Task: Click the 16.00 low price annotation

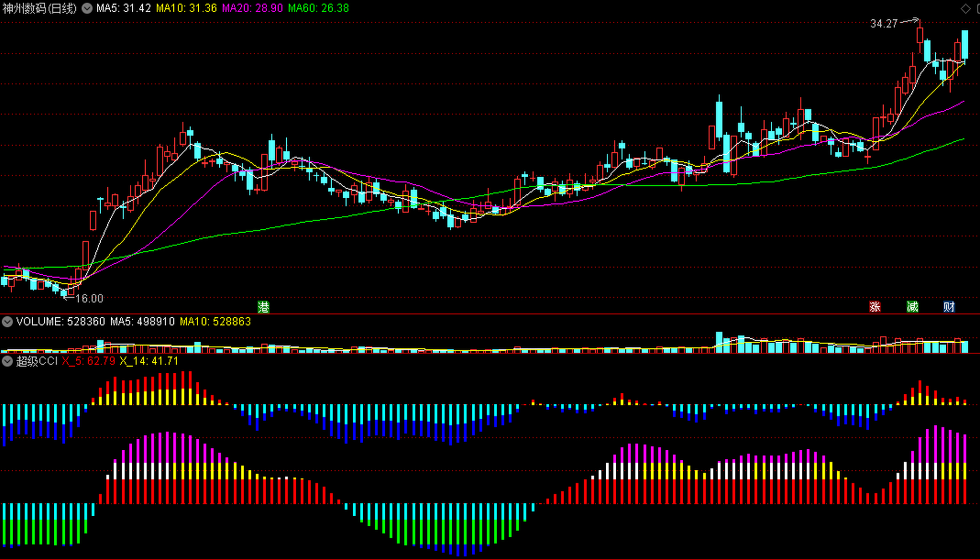Action: [x=89, y=299]
